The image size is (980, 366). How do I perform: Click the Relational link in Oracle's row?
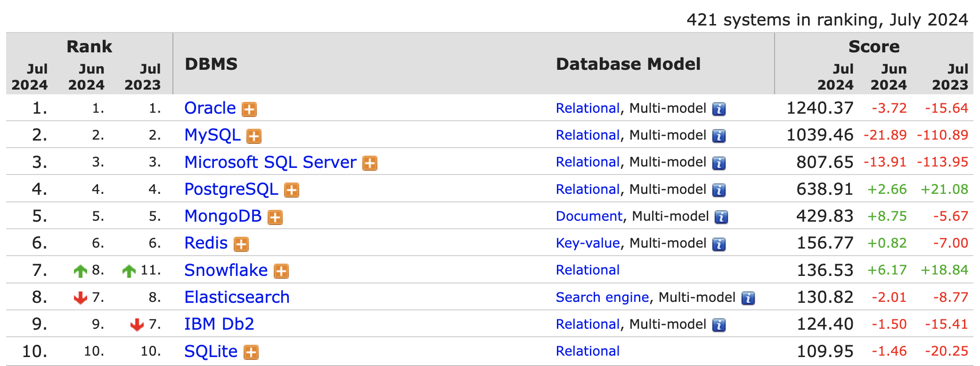pyautogui.click(x=588, y=108)
